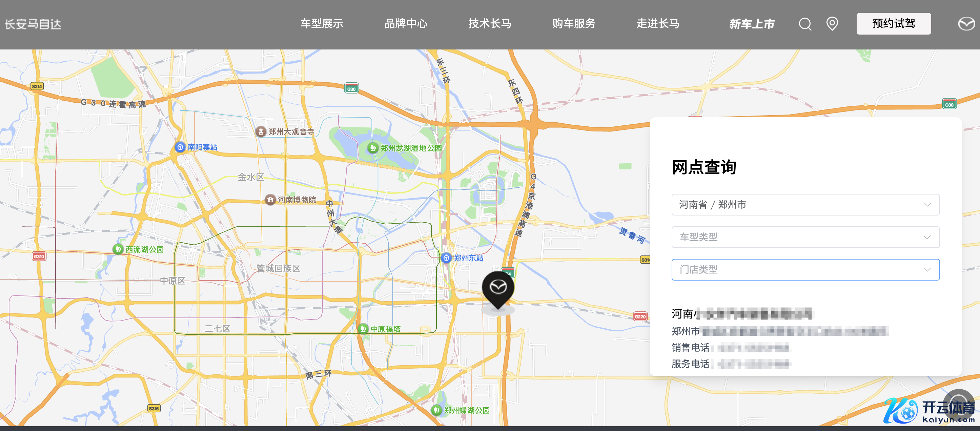Open the 购车服务 menu item
980x431 pixels.
[x=573, y=24]
